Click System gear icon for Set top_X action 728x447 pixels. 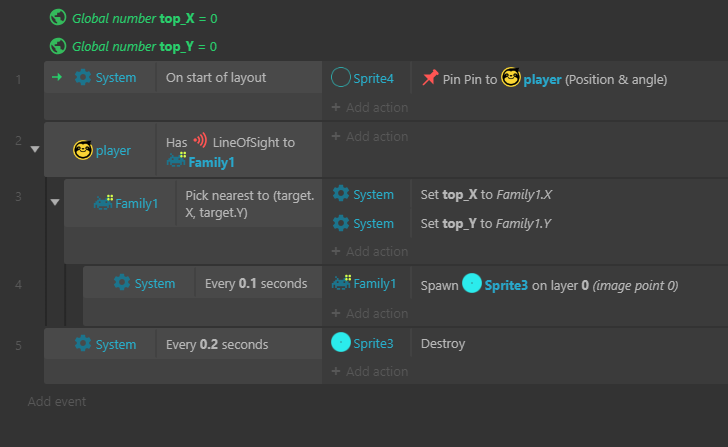[341, 194]
